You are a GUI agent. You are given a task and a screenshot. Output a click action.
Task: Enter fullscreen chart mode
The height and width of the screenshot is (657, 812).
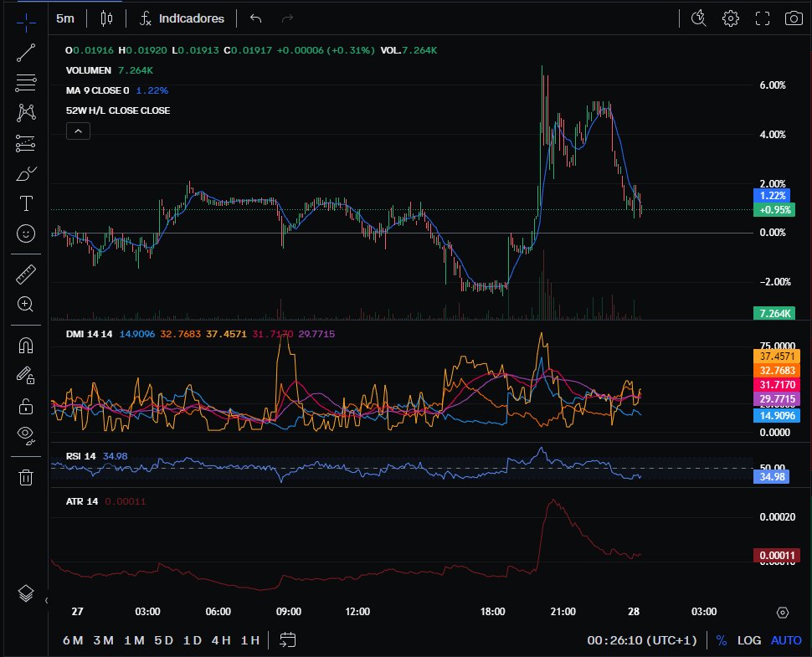click(763, 18)
